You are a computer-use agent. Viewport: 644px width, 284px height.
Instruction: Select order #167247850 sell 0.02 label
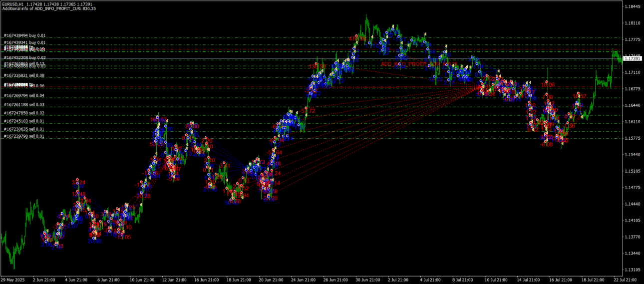[25, 113]
